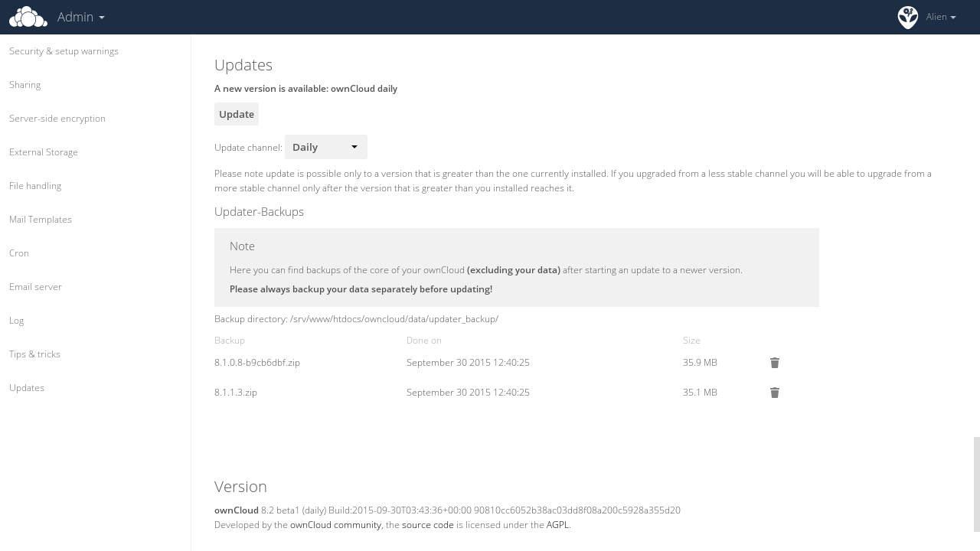Click the page vertical scrollbar
980x551 pixels.
(x=976, y=484)
